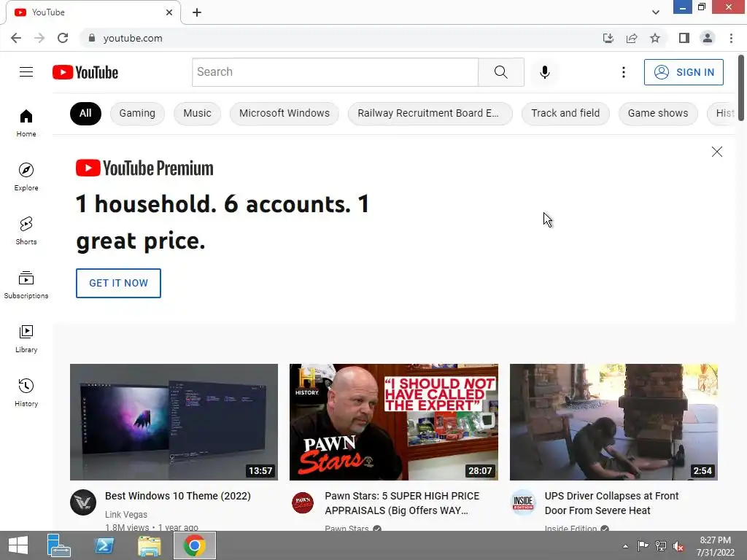Bookmark this tab with star icon
Screen dimensions: 747x560
coord(655,38)
